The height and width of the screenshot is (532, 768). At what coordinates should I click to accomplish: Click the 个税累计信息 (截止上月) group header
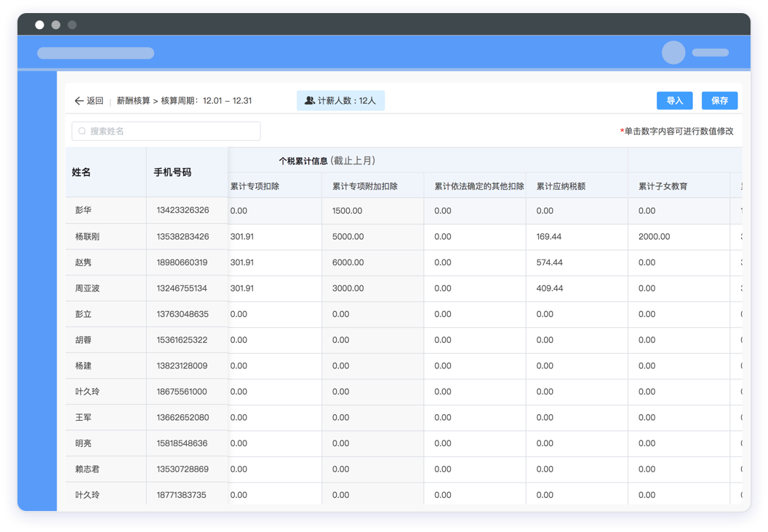[327, 161]
